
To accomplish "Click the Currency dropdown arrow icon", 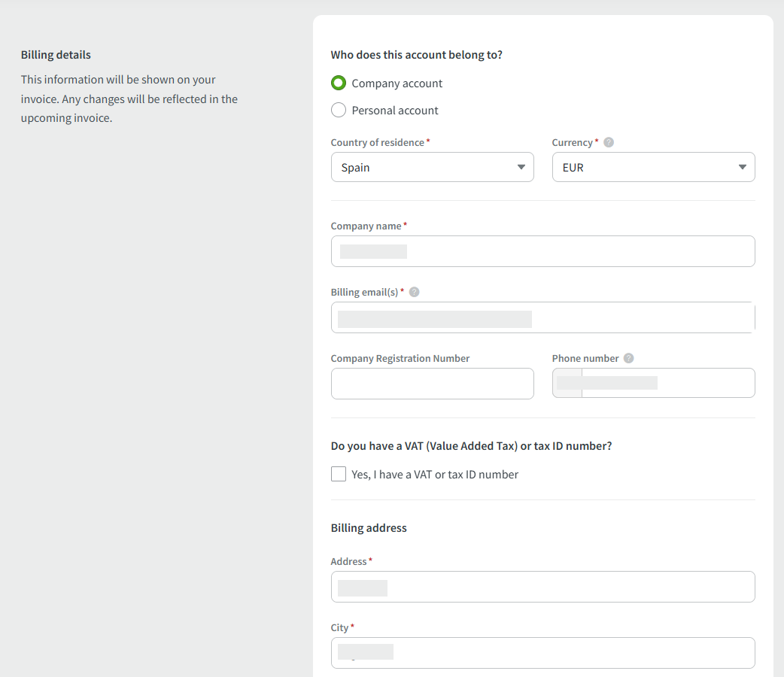I will pos(743,167).
